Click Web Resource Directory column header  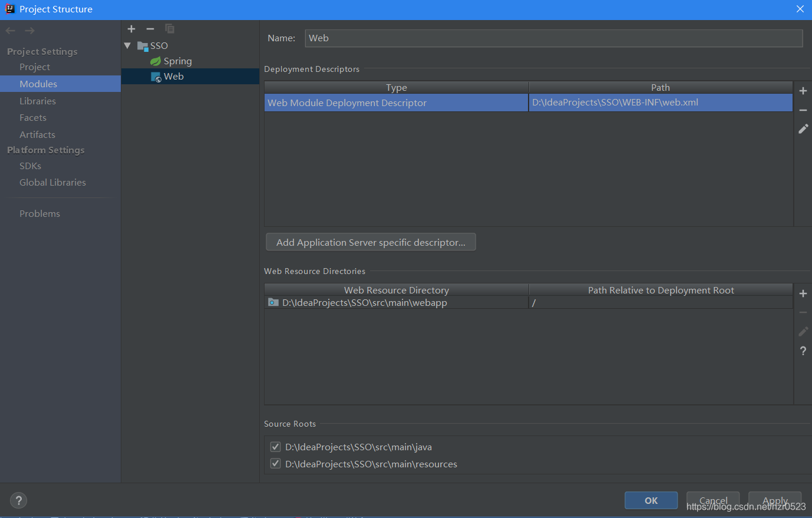point(397,290)
